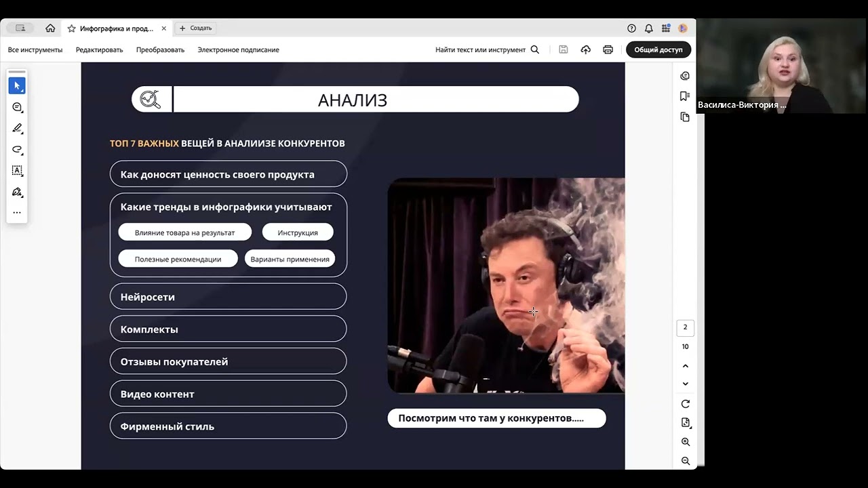868x488 pixels.
Task: Click the Home icon in Acrobat
Action: click(50, 28)
